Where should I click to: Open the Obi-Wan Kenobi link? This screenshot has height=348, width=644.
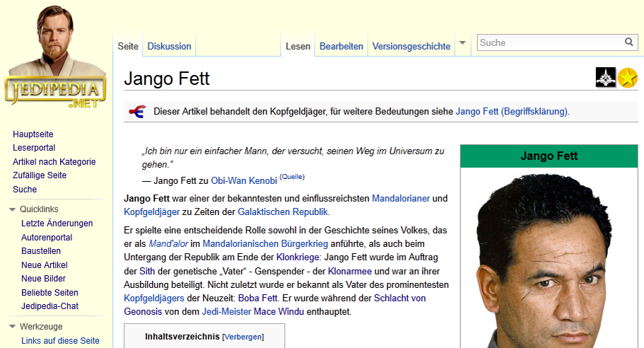click(x=244, y=181)
